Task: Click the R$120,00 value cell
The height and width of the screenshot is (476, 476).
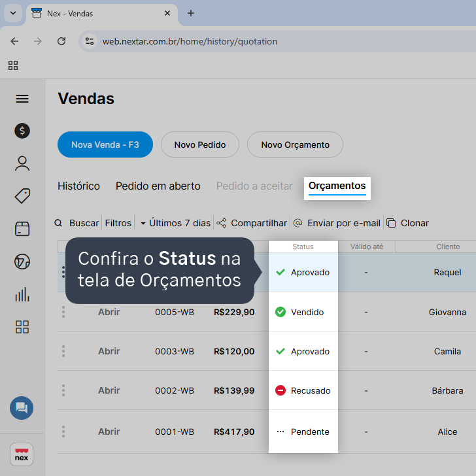Action: (234, 351)
